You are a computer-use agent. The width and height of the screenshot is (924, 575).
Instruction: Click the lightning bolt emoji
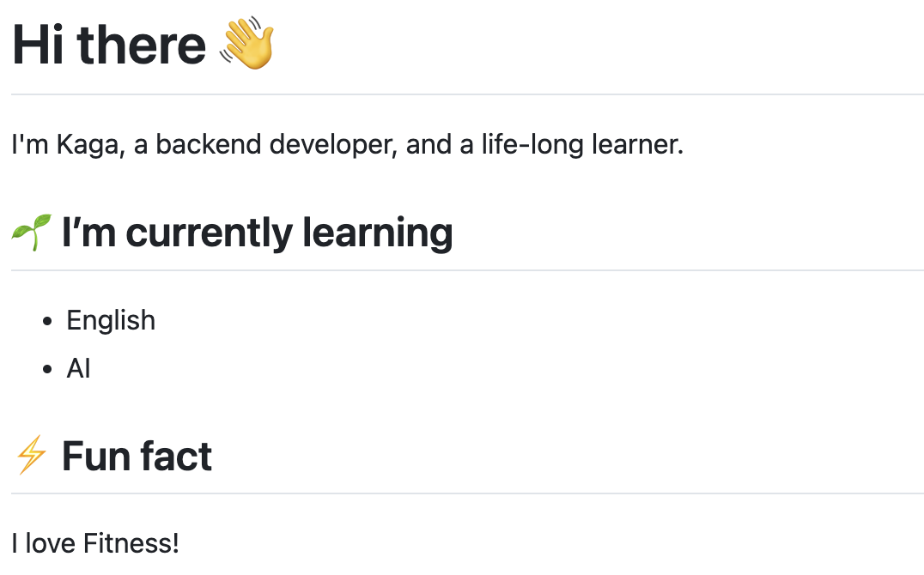click(x=31, y=455)
